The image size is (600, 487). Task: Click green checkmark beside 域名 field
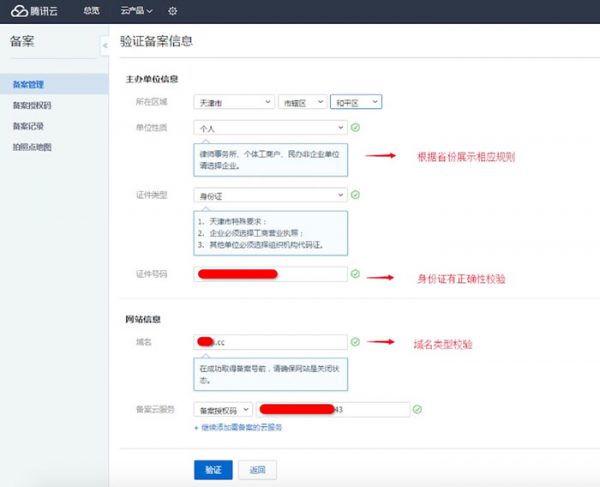tap(356, 342)
